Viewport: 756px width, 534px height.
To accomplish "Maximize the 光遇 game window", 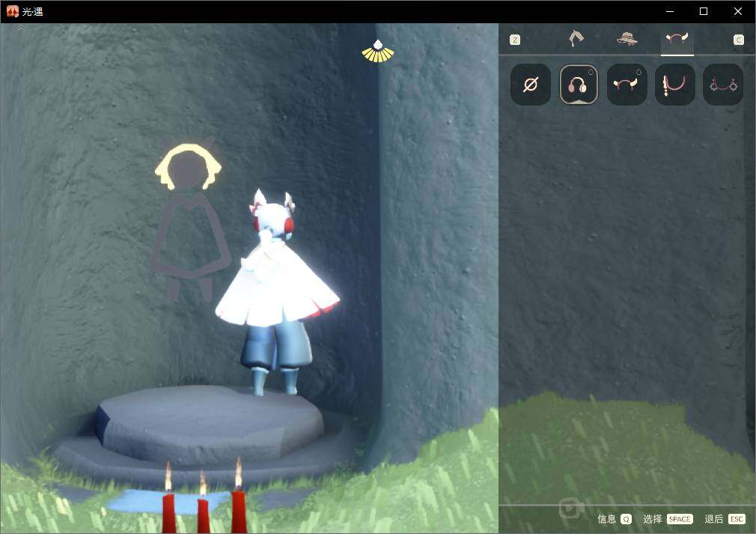I will click(704, 11).
